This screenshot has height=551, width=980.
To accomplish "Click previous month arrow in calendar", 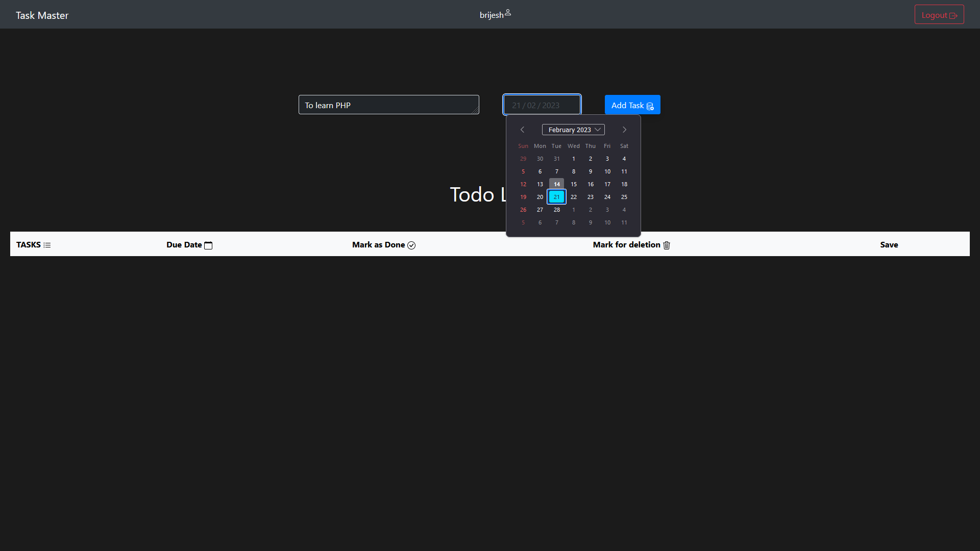I will click(x=522, y=130).
